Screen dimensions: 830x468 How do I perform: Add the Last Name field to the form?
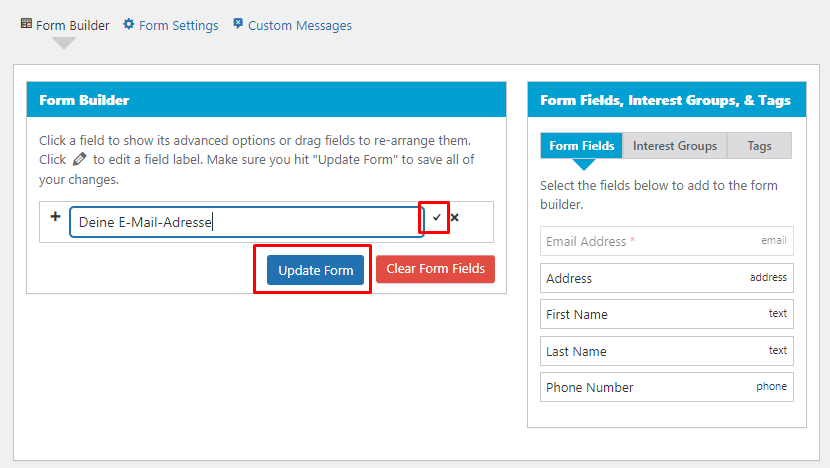(667, 351)
